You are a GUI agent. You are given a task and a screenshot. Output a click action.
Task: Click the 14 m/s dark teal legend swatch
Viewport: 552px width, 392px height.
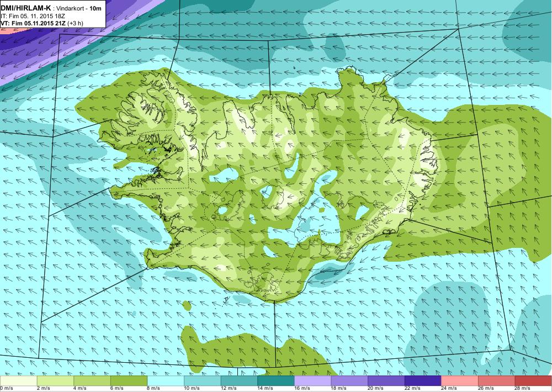click(276, 381)
